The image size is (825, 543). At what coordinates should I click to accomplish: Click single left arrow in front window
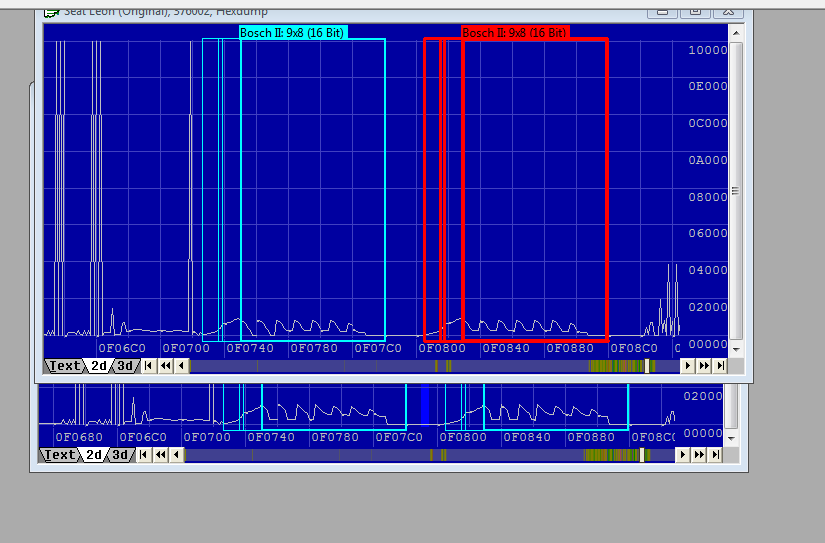[x=182, y=366]
